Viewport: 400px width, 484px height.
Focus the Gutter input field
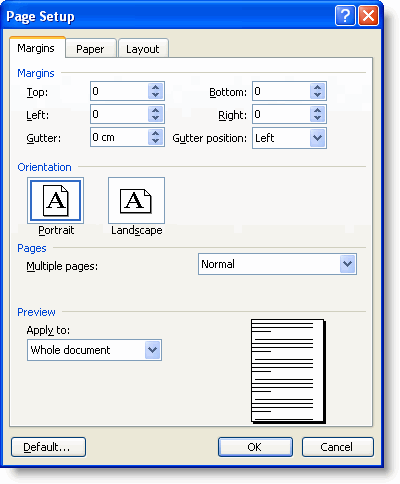click(x=119, y=137)
